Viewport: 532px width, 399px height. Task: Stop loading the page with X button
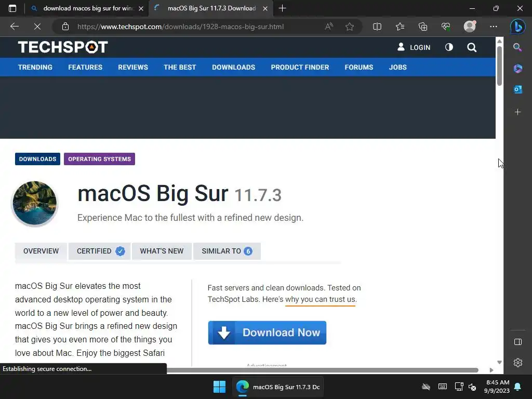[x=37, y=26]
